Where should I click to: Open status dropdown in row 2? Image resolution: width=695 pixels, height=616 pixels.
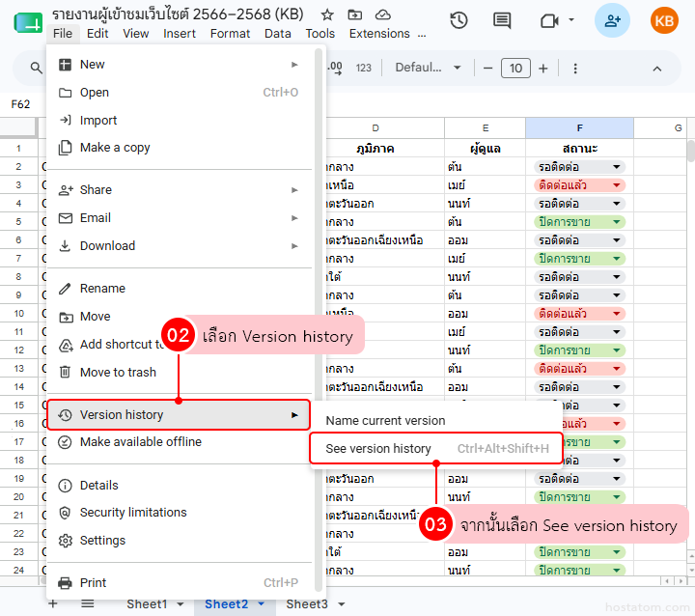616,167
